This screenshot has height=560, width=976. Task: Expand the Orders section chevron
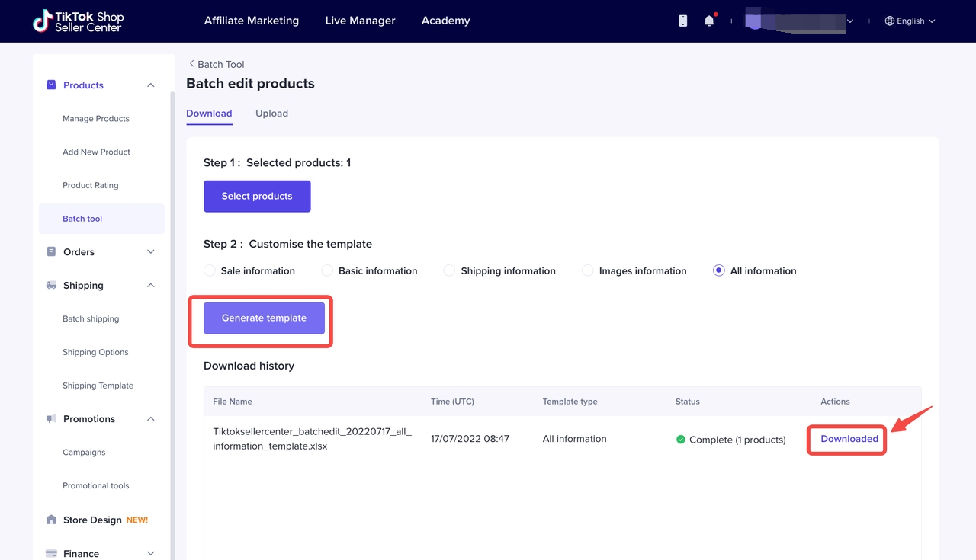click(x=150, y=252)
